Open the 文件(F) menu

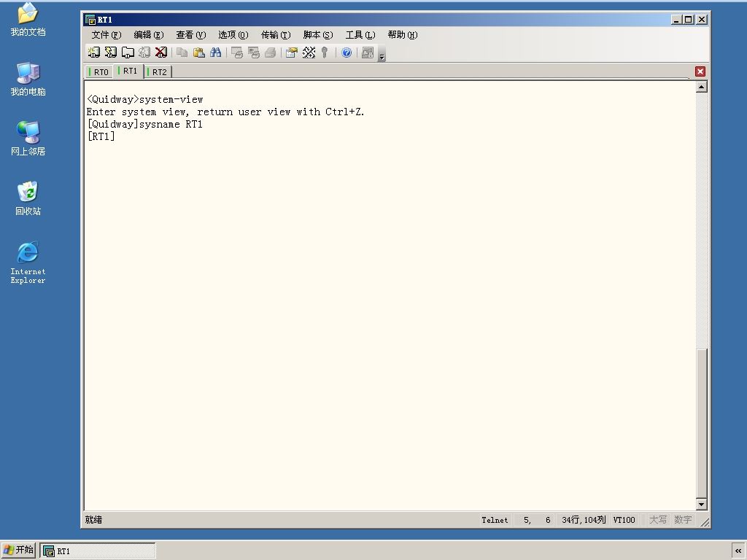tap(107, 35)
